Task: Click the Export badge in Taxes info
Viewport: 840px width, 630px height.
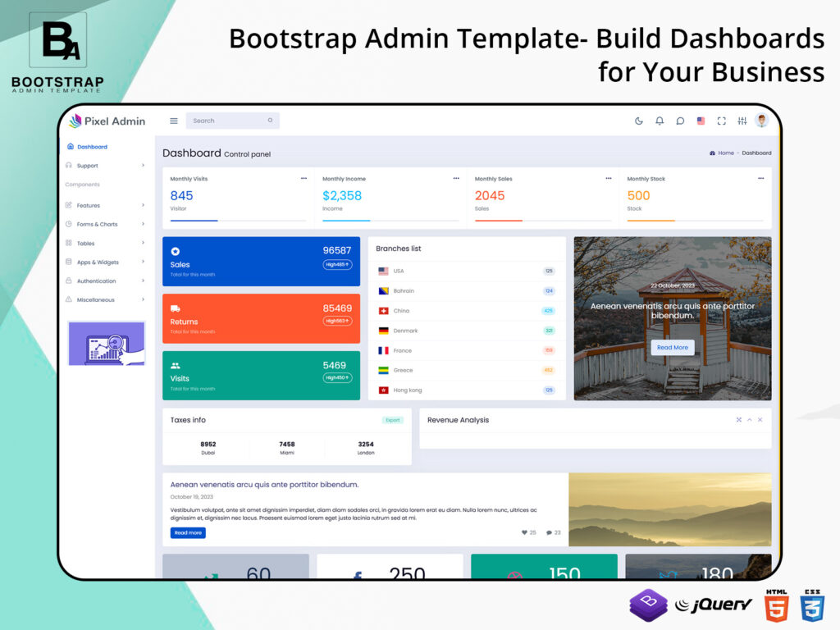Action: pyautogui.click(x=392, y=419)
